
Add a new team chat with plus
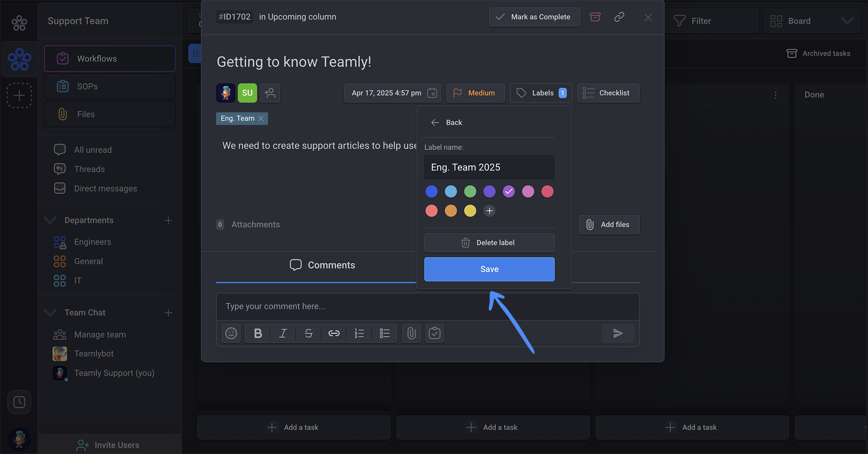coord(168,313)
